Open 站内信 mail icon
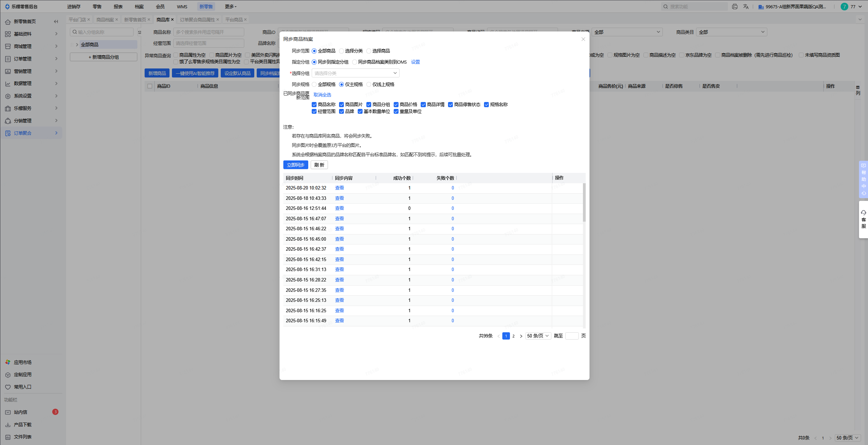This screenshot has width=868, height=445. point(8,412)
